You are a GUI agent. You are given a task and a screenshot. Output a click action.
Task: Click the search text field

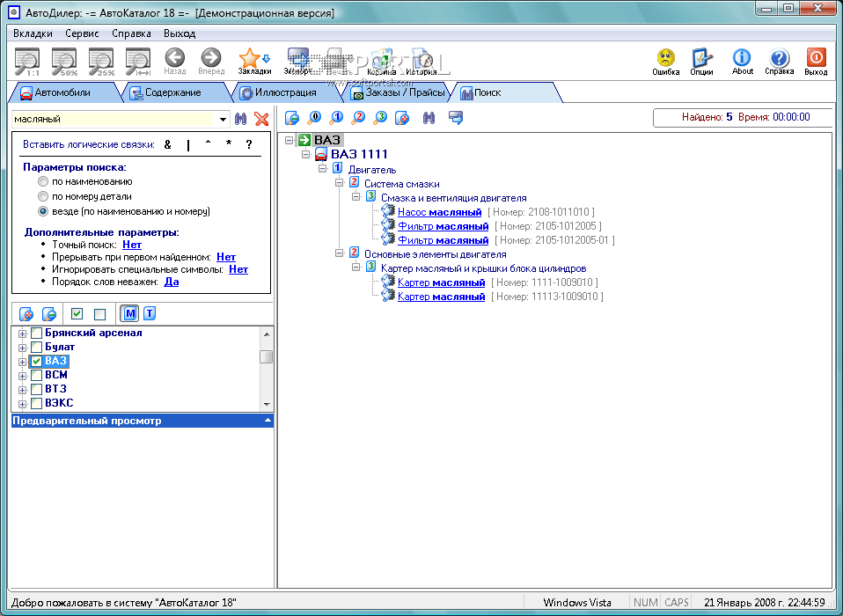[113, 120]
